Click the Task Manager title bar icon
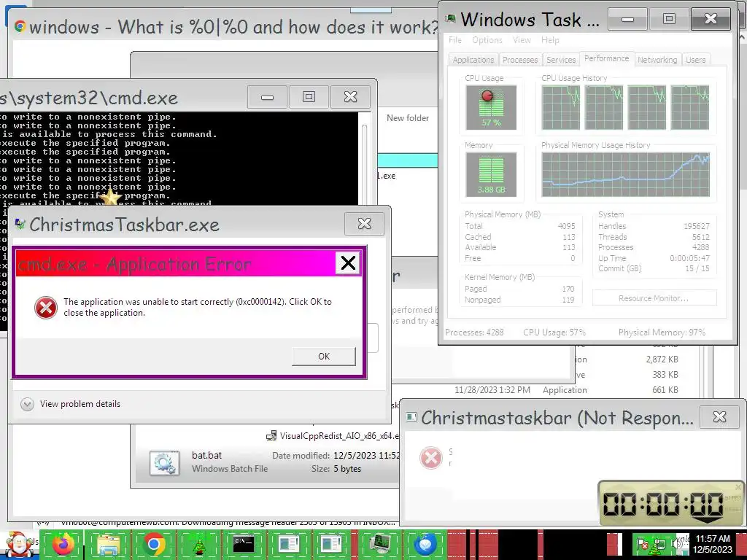The width and height of the screenshot is (747, 560). (450, 20)
